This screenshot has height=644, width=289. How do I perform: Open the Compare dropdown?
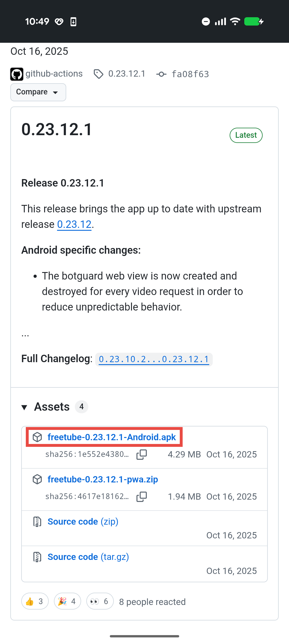pyautogui.click(x=38, y=92)
